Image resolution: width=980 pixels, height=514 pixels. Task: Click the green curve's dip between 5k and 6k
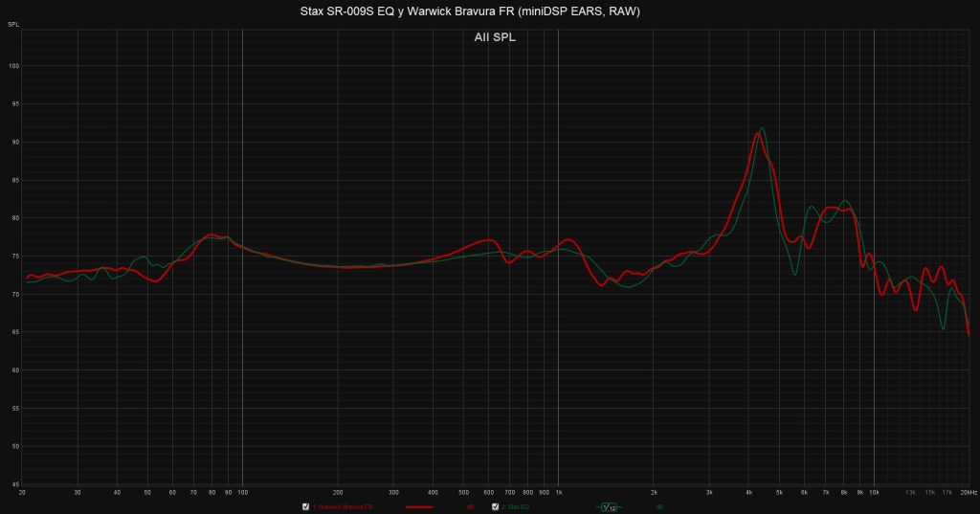[x=794, y=275]
